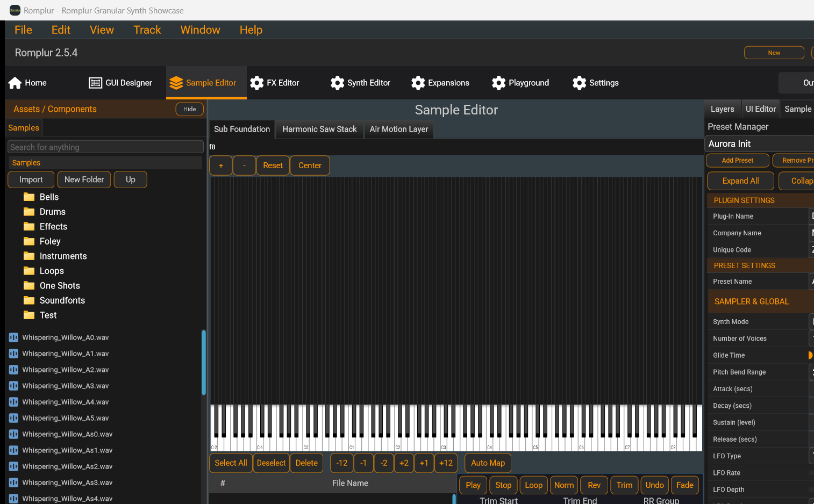The image size is (814, 504).
Task: Click the Aurora Init preset name field
Action: 759,144
